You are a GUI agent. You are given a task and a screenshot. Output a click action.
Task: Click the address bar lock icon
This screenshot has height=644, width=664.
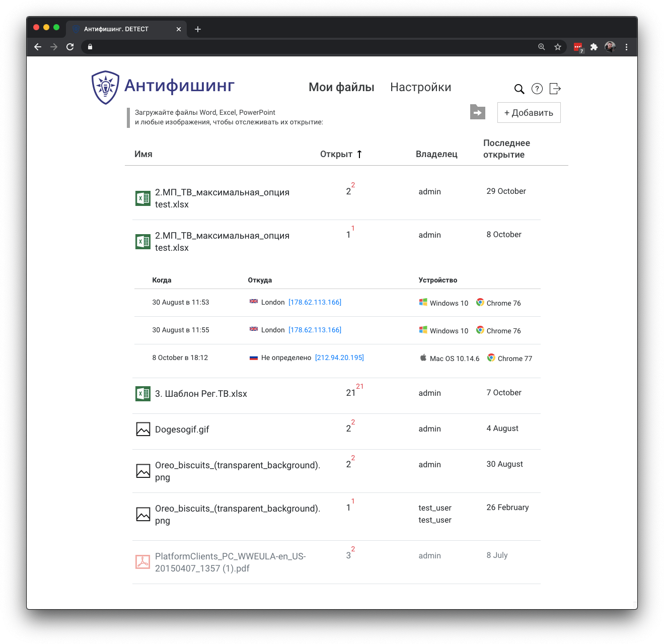tap(90, 47)
